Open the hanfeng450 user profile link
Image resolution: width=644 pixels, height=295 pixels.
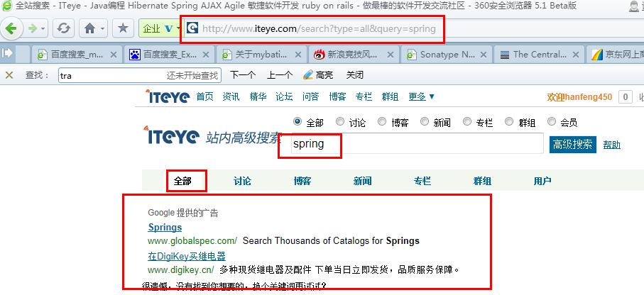(x=588, y=97)
